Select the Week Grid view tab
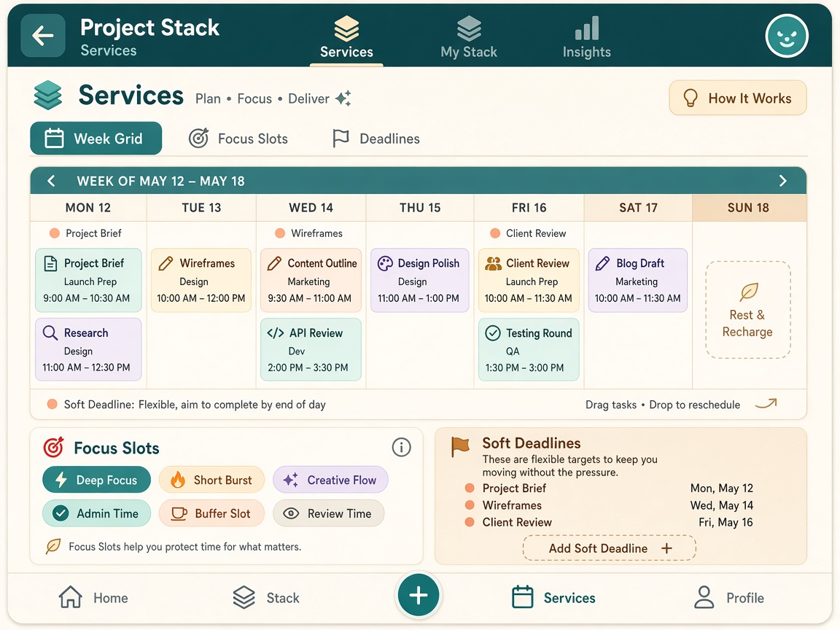840x630 pixels. [x=96, y=139]
